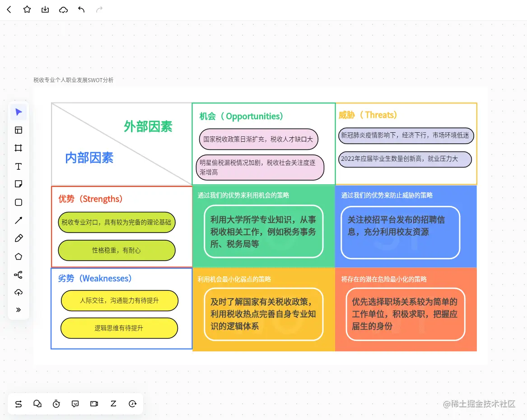This screenshot has height=420, width=527.
Task: Add a sticky note
Action: [x=19, y=184]
